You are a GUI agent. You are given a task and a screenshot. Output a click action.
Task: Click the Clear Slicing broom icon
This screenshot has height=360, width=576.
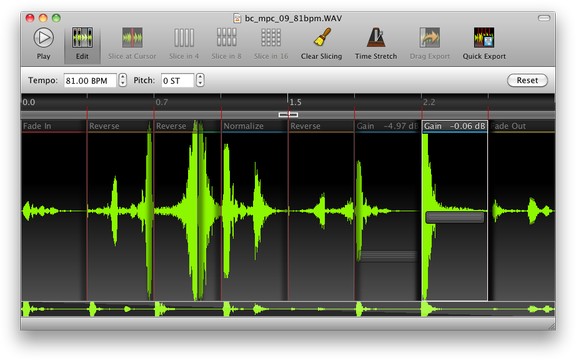click(x=322, y=37)
